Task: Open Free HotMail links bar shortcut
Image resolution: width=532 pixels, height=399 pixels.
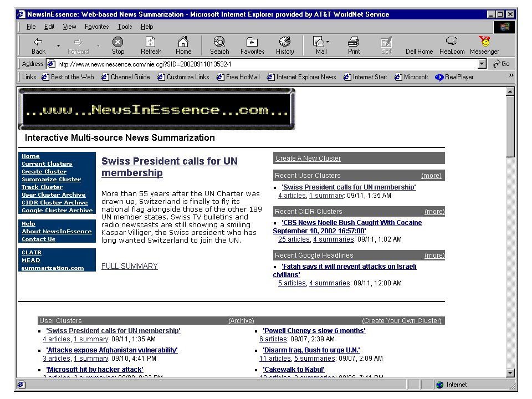Action: [x=238, y=77]
